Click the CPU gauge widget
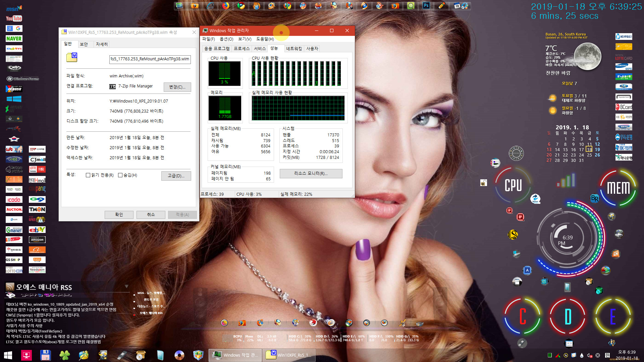Image resolution: width=644 pixels, height=362 pixels. click(513, 185)
